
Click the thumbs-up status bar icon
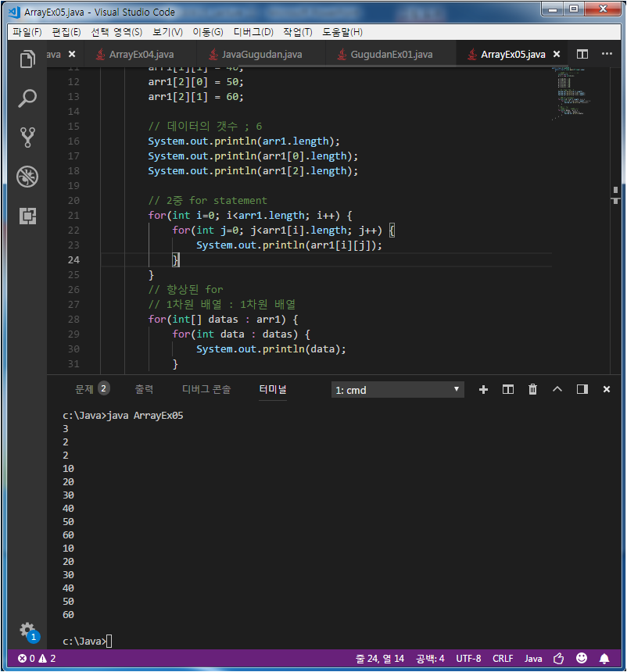[558, 658]
